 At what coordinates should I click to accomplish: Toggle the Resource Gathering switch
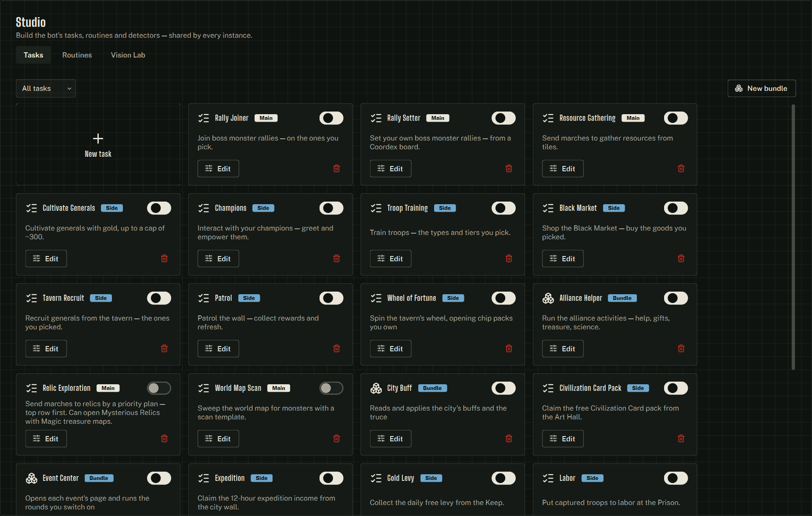tap(676, 118)
